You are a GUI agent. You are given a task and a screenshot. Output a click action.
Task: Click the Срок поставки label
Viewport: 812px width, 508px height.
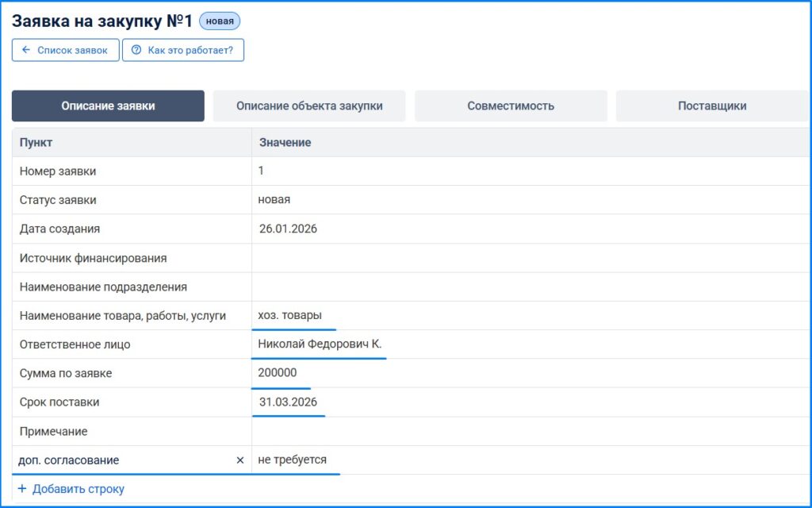point(59,402)
